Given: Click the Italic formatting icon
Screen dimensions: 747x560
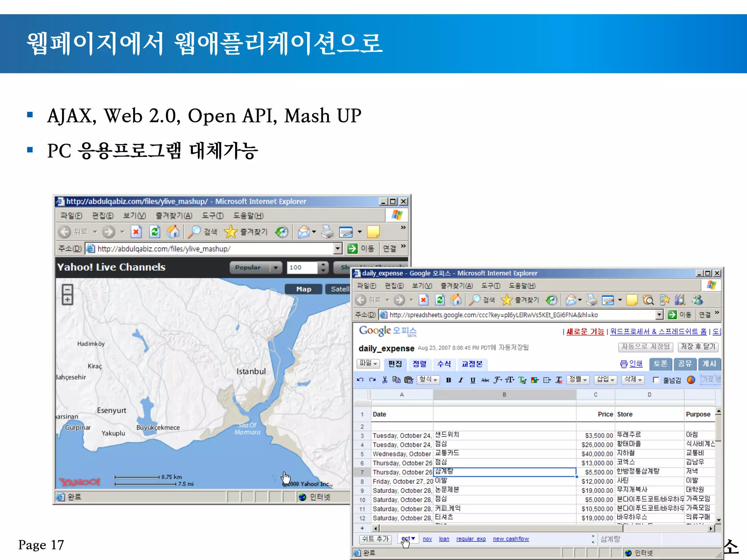Looking at the screenshot, I should click(461, 380).
